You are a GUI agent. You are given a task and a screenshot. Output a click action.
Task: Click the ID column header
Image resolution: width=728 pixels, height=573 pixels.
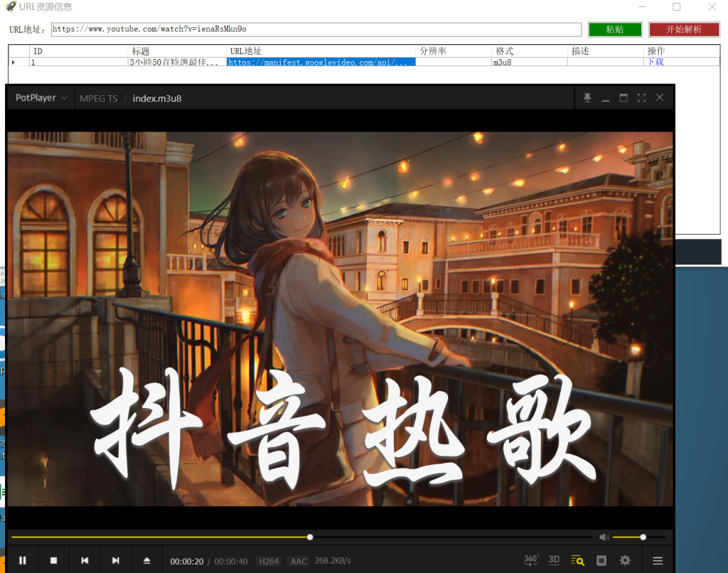click(78, 51)
